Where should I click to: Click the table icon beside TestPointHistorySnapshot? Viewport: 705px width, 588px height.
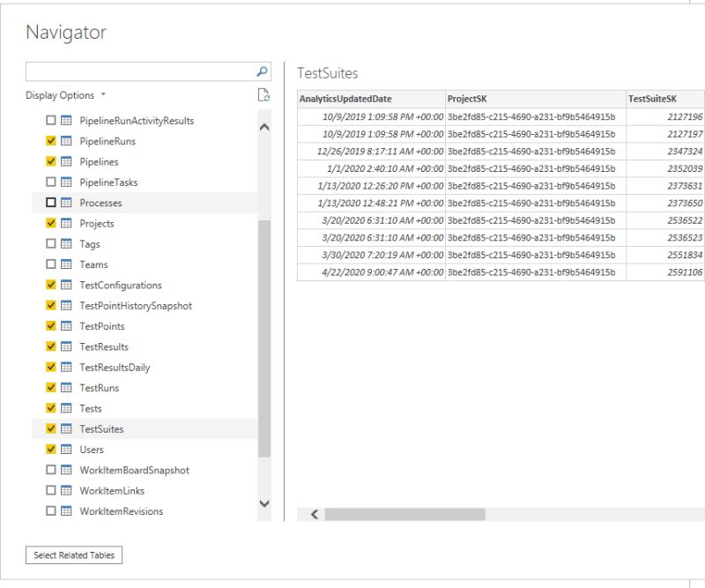[66, 306]
